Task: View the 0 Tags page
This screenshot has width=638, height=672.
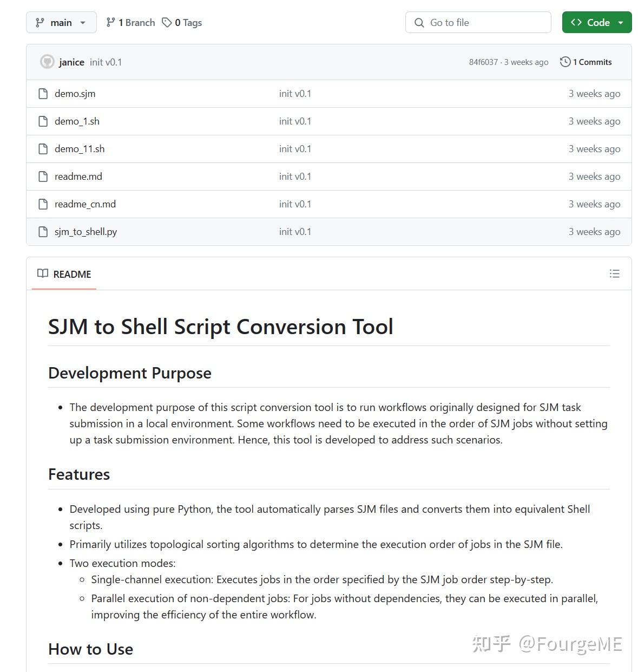Action: 188,22
